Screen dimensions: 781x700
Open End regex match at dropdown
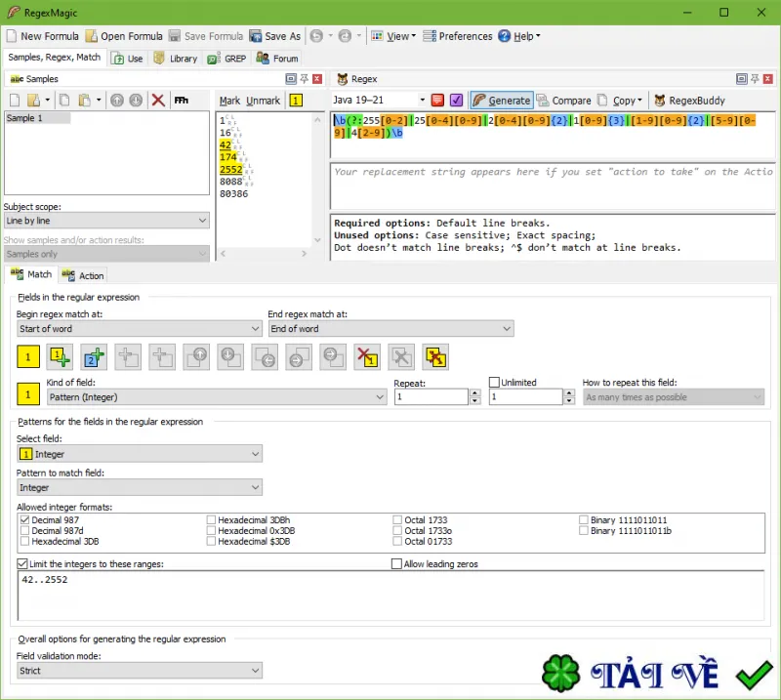pos(391,328)
